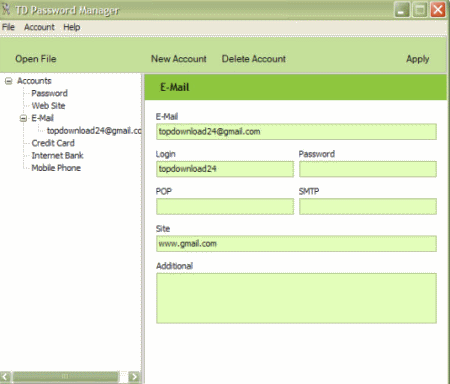Focus the POP server field
The width and height of the screenshot is (450, 384).
click(225, 206)
